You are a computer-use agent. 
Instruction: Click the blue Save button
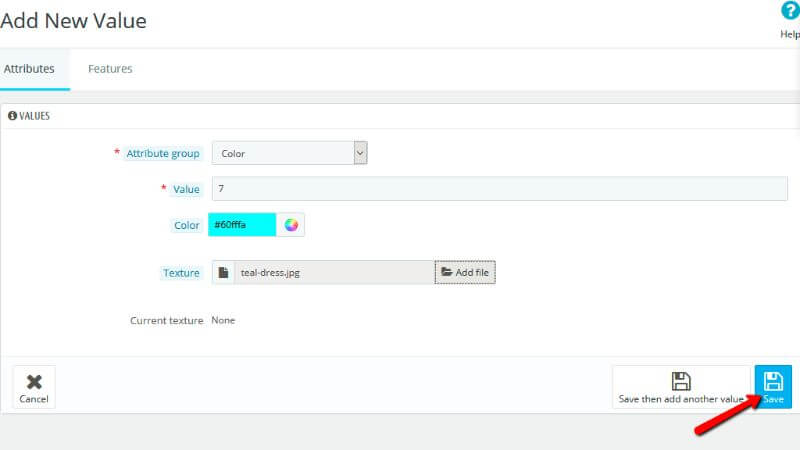coord(773,387)
